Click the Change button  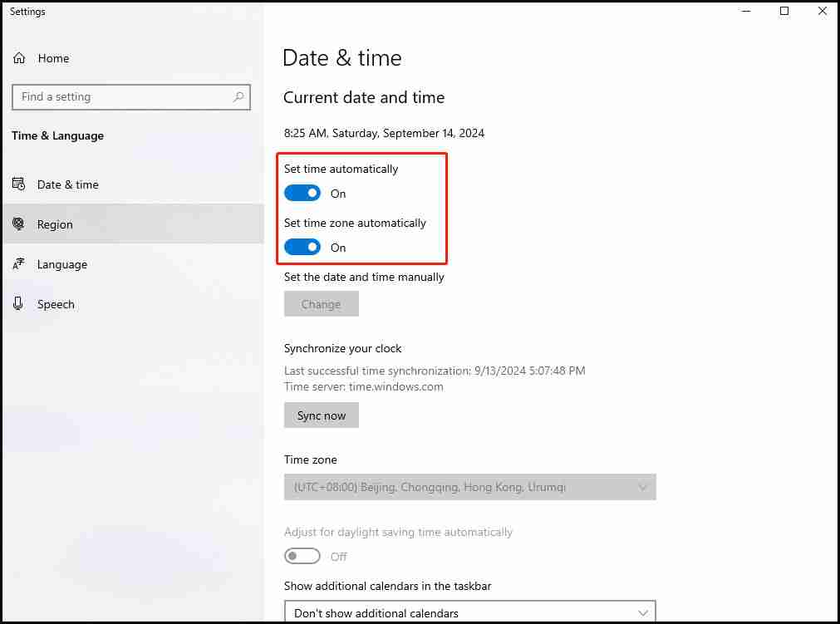(322, 304)
